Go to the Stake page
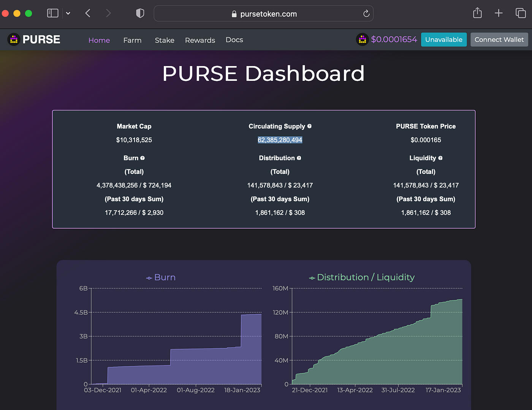The image size is (532, 410). tap(165, 40)
